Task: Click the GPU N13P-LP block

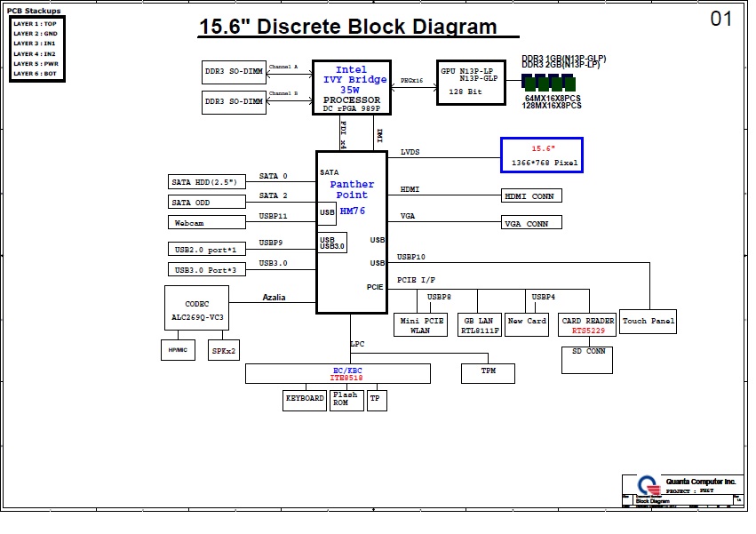Action: (471, 83)
